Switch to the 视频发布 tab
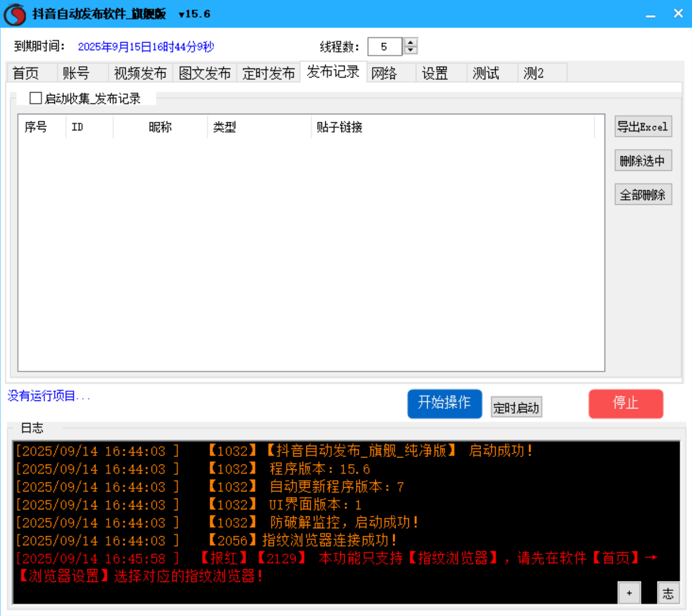This screenshot has height=616, width=692. point(140,73)
